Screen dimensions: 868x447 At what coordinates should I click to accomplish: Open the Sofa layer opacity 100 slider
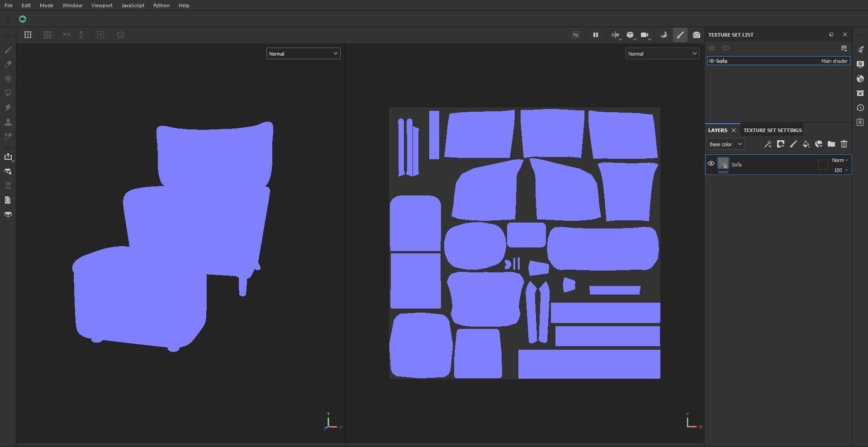pyautogui.click(x=841, y=170)
